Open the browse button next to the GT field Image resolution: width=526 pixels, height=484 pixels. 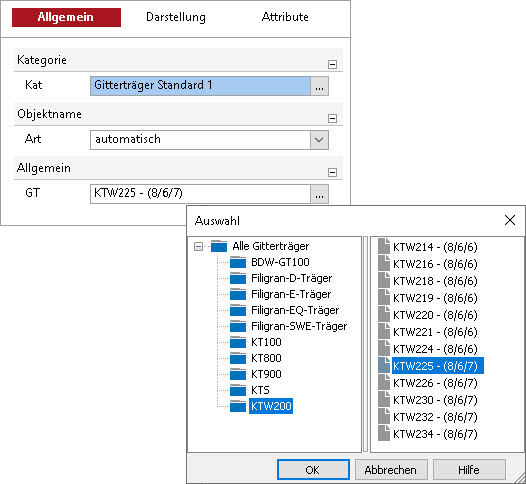319,194
